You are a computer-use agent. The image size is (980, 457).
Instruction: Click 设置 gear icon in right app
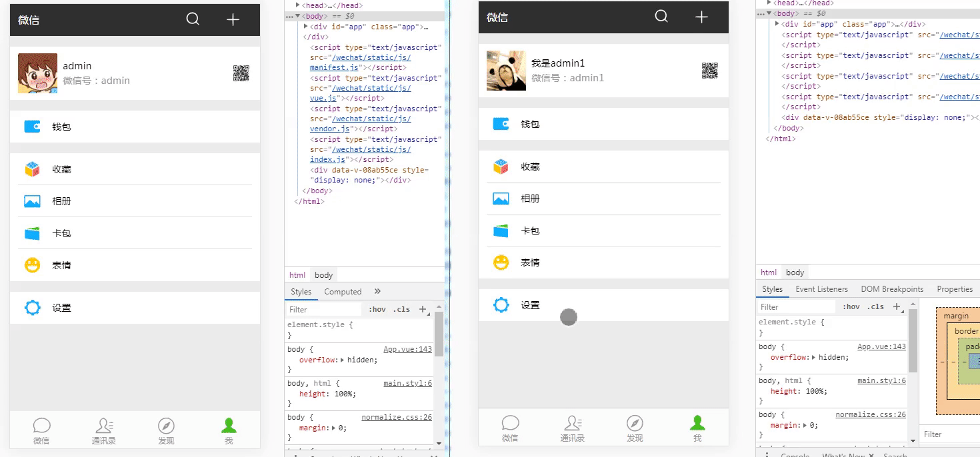501,305
